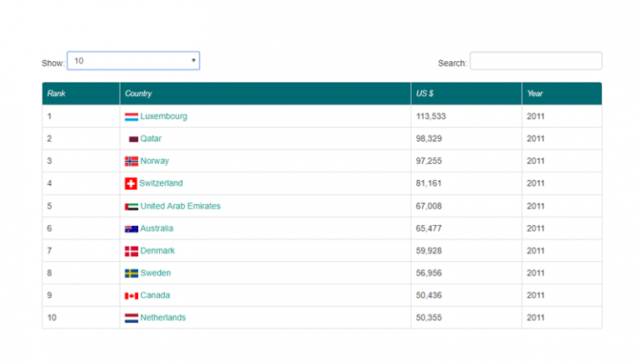Click the United Arab Emirates flag
The width and height of the screenshot is (643, 364).
(x=131, y=206)
